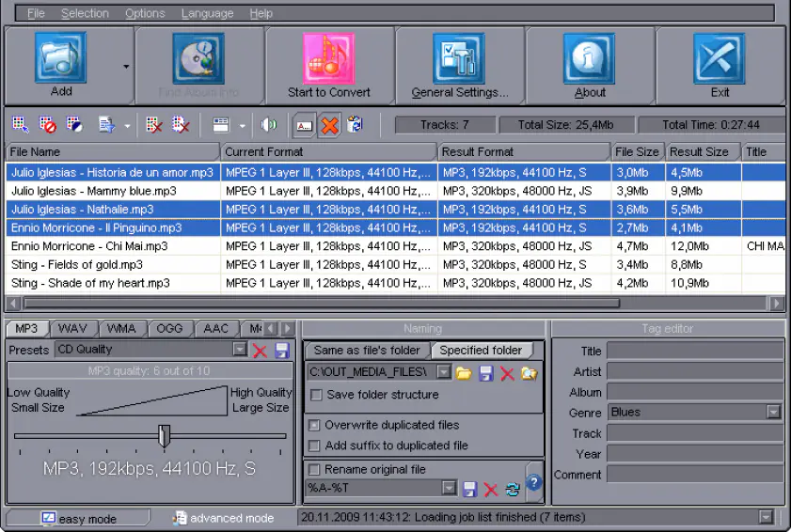Expand the Presets CD Quality dropdown
This screenshot has height=532, width=791.
[x=240, y=351]
